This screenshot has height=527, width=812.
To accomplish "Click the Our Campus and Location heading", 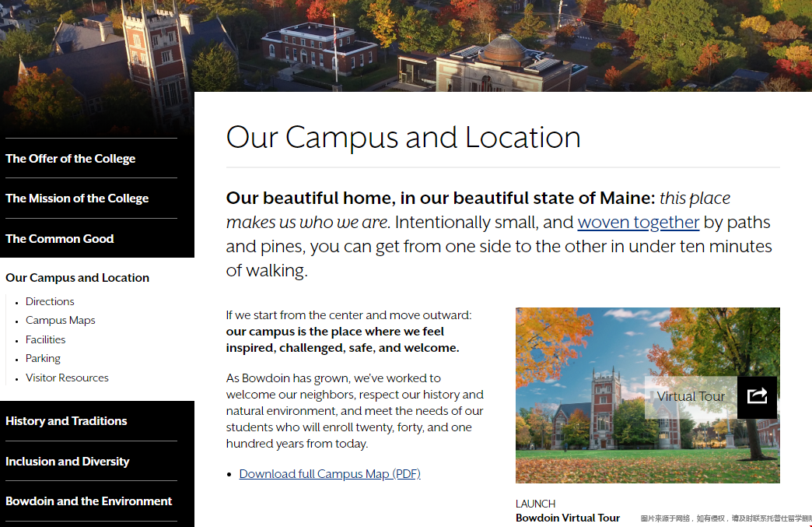I will [403, 138].
